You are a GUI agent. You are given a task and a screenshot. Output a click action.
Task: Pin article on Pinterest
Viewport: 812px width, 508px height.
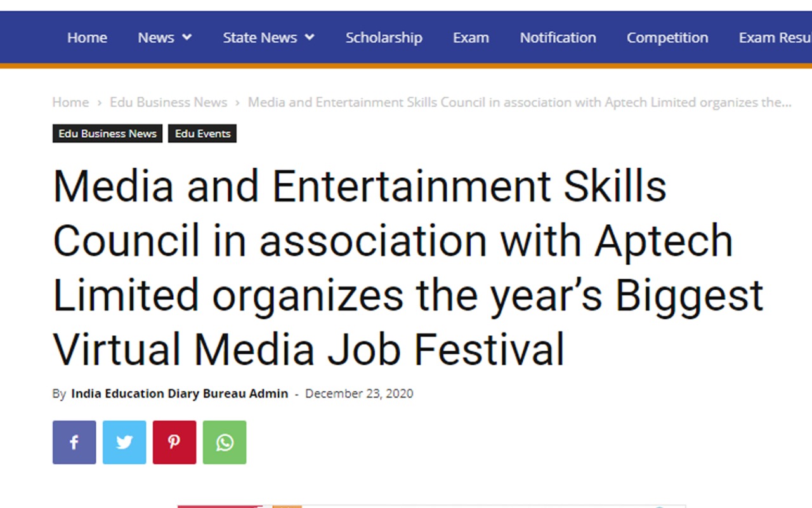174,442
